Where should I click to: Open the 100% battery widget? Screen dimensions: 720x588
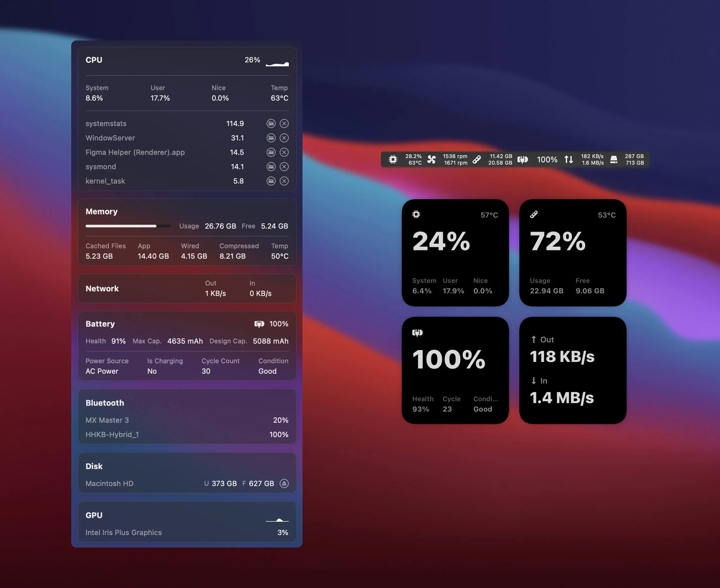point(455,370)
